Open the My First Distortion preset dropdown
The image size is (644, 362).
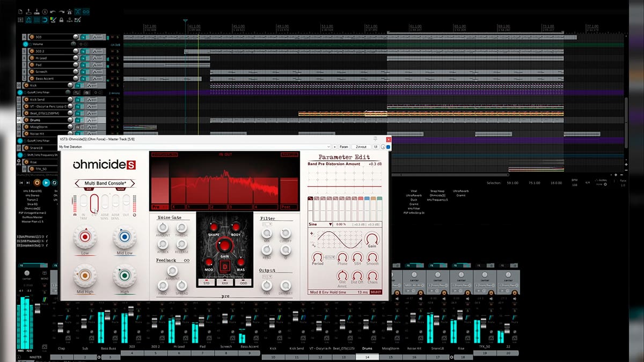[x=195, y=146]
